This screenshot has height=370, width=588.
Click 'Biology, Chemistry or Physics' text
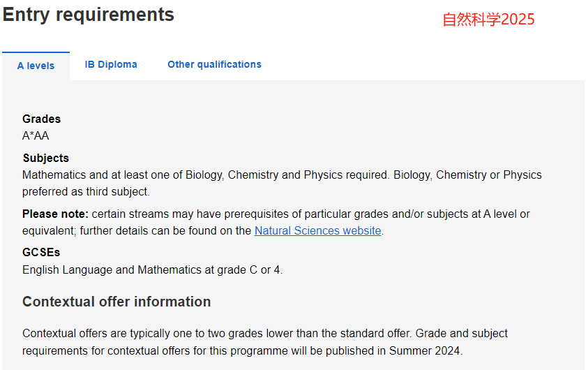point(467,175)
